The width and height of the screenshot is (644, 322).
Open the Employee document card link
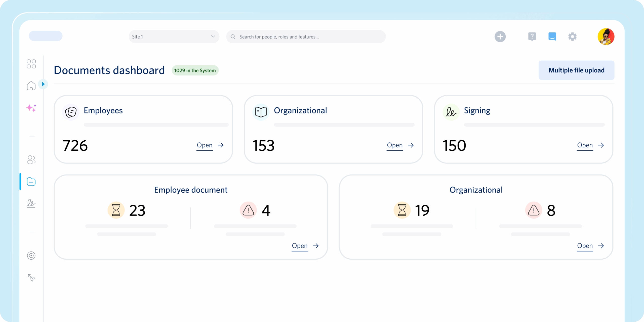pyautogui.click(x=300, y=246)
